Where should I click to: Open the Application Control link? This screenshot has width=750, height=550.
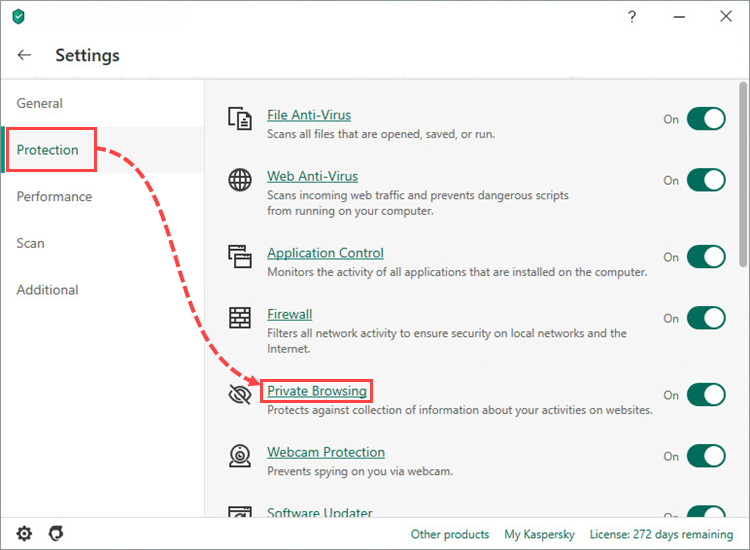[325, 253]
